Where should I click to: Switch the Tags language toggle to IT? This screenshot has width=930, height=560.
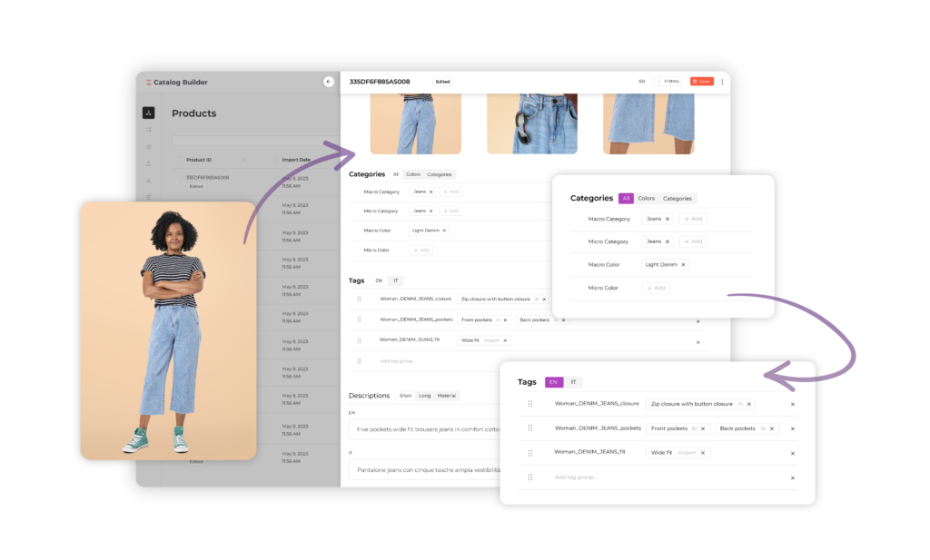point(574,382)
